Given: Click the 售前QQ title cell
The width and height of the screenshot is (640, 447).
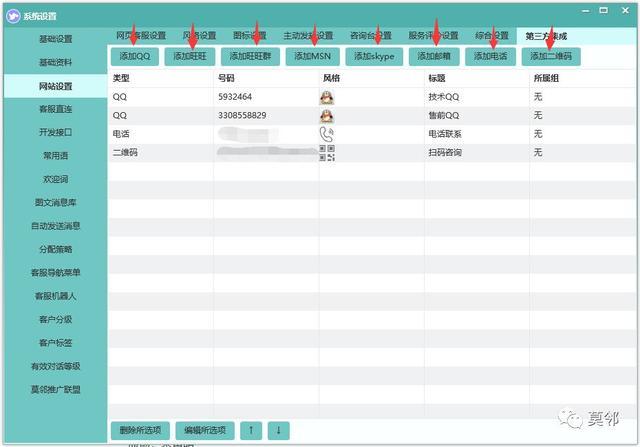Looking at the screenshot, I should (x=477, y=116).
